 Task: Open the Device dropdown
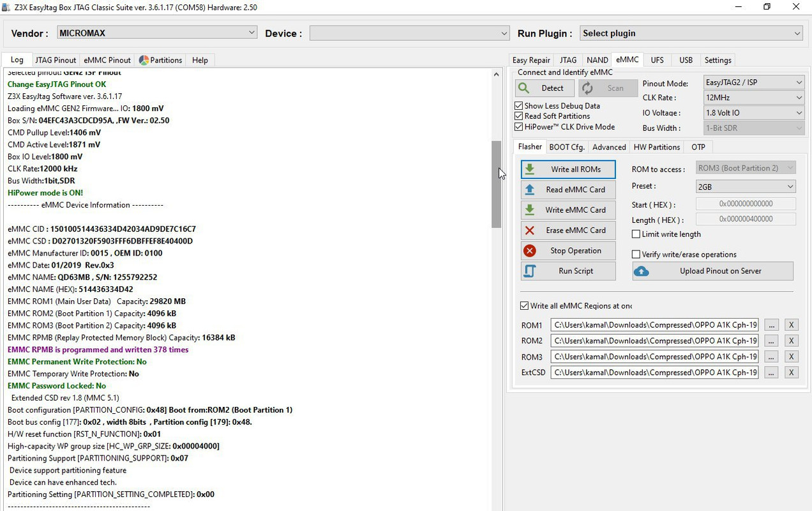409,33
